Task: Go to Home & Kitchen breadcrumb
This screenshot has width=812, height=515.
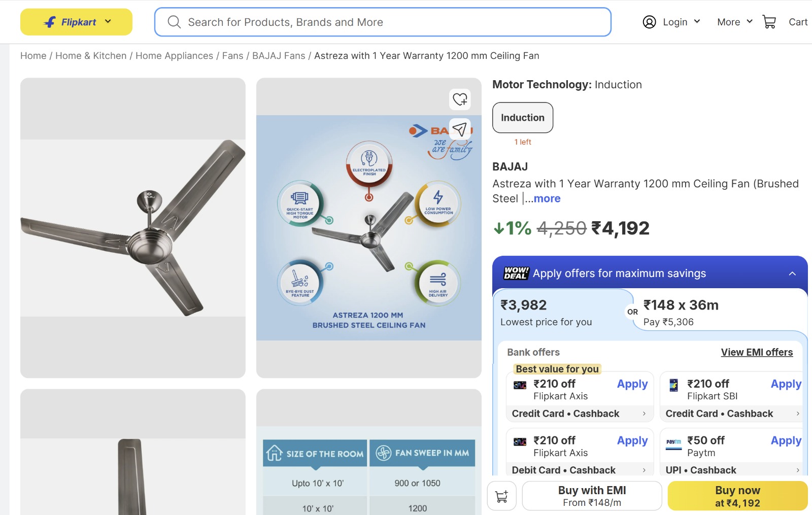Action: pyautogui.click(x=91, y=56)
